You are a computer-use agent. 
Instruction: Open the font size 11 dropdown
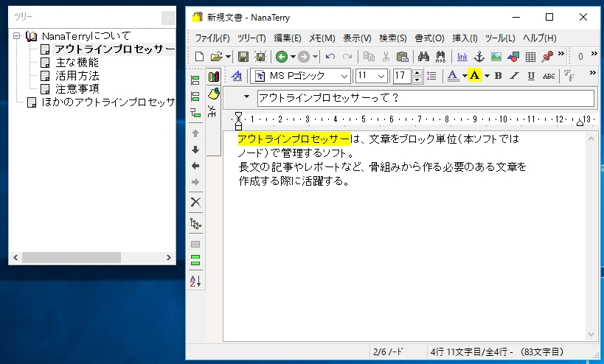point(381,76)
